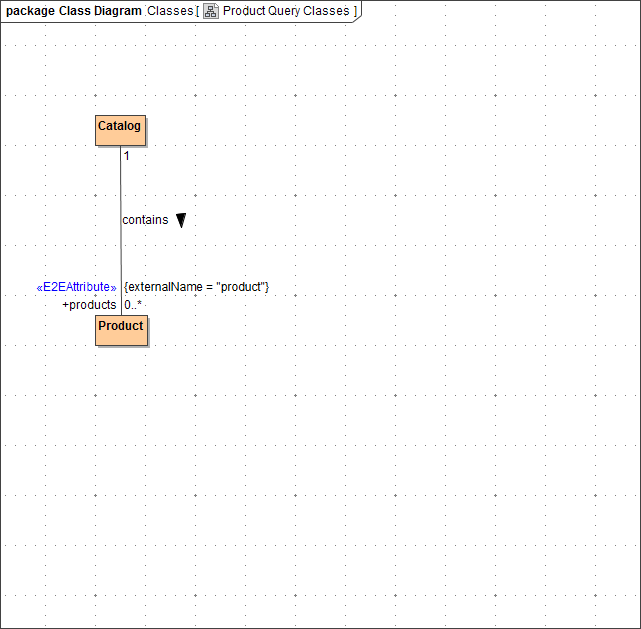Screen dimensions: 641x629
Task: Click the multiplicity "1" below Catalog
Action: point(127,156)
